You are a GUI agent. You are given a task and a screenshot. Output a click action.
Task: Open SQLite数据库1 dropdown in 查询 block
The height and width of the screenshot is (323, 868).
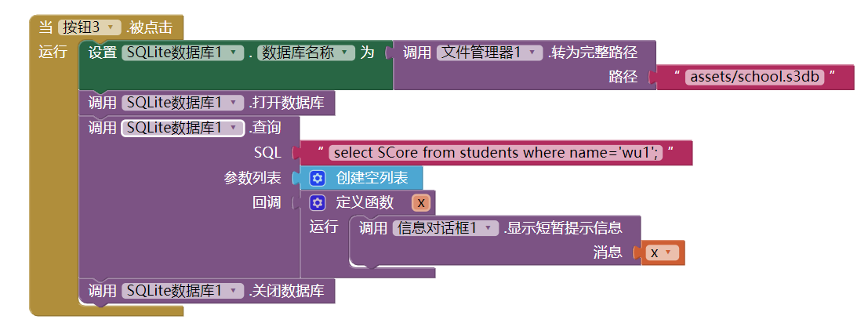click(x=183, y=129)
